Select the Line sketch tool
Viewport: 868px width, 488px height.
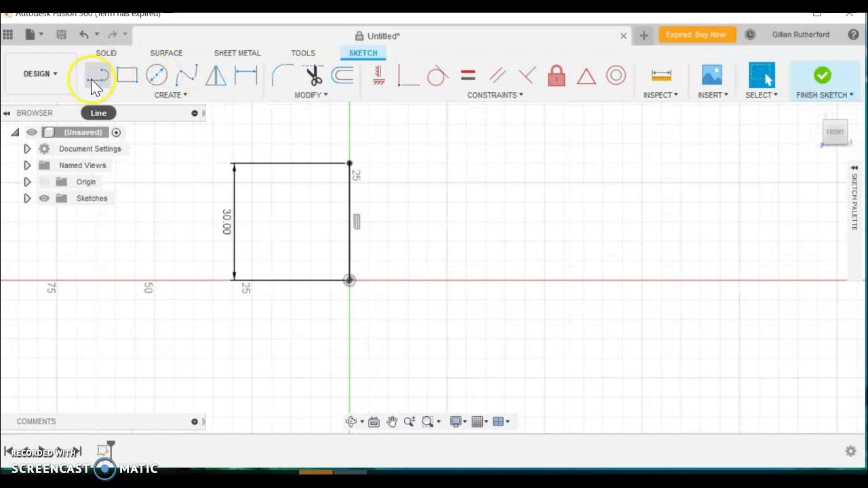(x=98, y=75)
